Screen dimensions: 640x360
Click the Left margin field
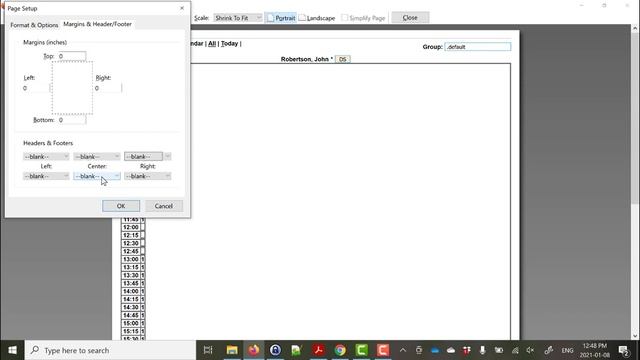point(36,88)
